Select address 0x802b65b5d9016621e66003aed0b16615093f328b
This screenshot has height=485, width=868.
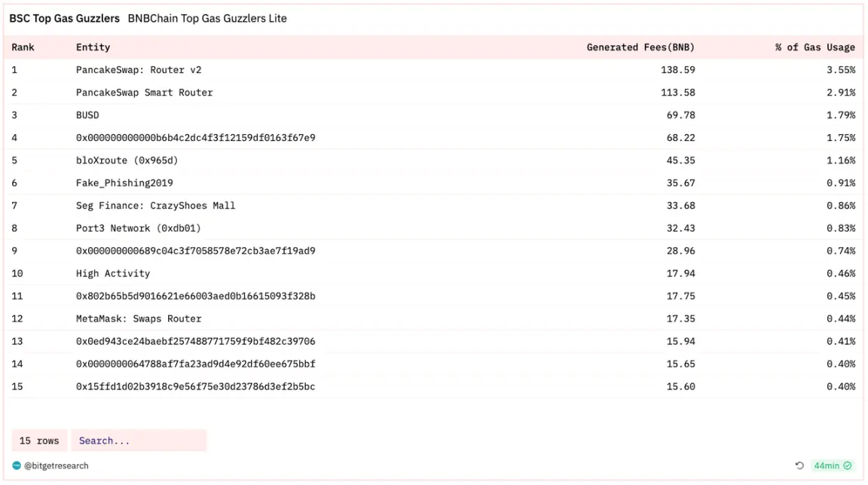195,297
